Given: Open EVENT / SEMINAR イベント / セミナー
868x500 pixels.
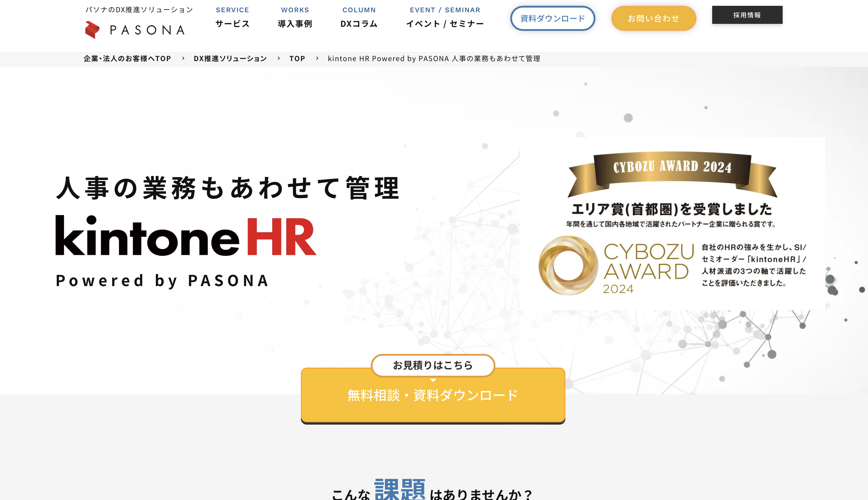Looking at the screenshot, I should point(445,17).
